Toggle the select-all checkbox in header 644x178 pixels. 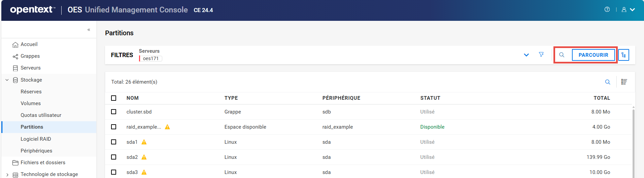(x=114, y=98)
